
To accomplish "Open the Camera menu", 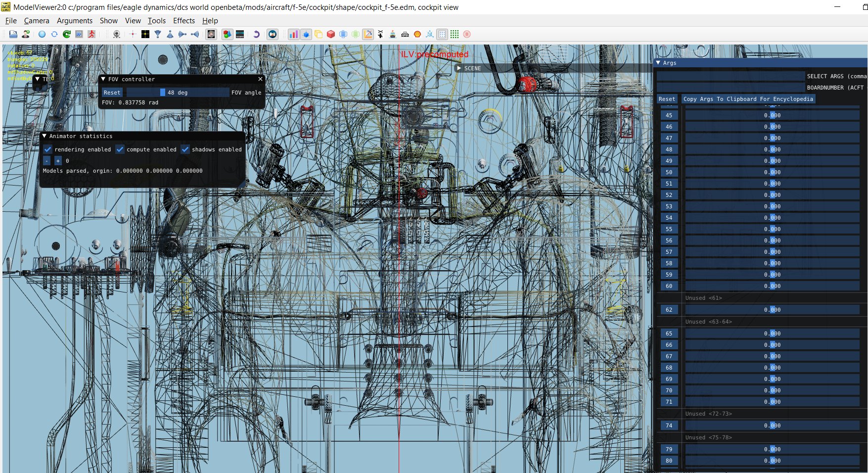I will click(x=37, y=20).
